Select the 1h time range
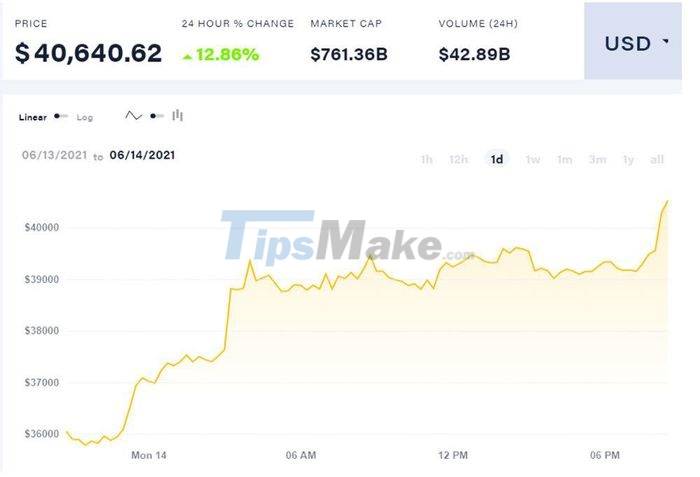The width and height of the screenshot is (700, 477). [427, 159]
